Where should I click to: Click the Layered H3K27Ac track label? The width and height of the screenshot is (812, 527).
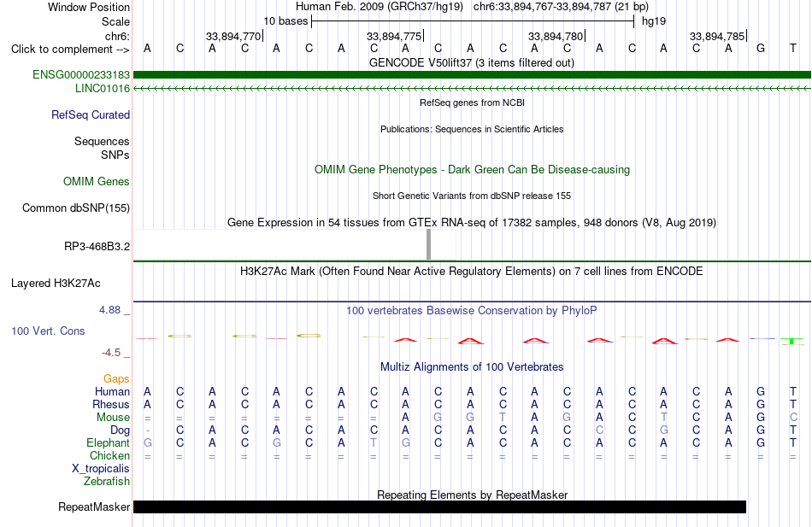(56, 284)
